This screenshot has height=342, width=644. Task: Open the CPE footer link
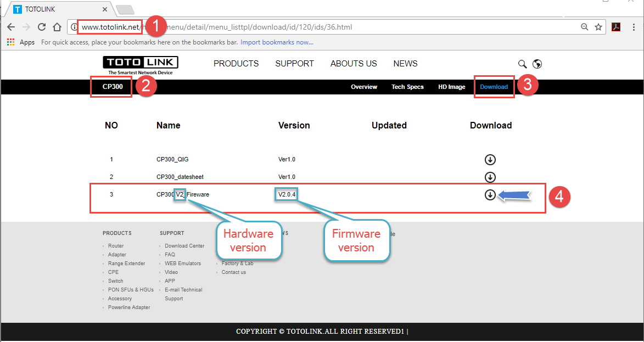(114, 272)
